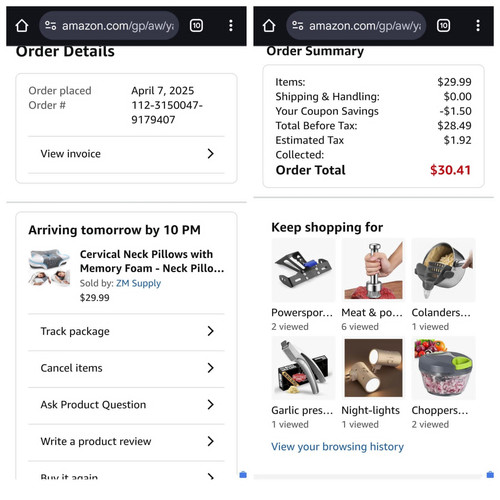Tap site settings icon in right address bar

pyautogui.click(x=298, y=26)
